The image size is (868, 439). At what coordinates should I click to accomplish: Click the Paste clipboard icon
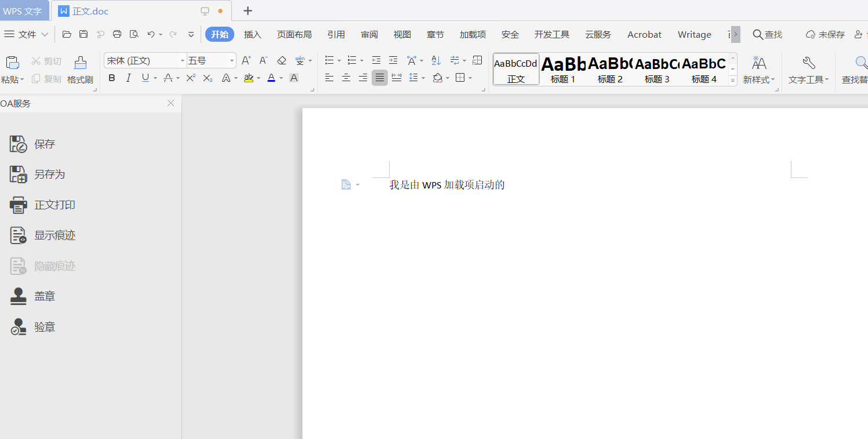point(12,63)
